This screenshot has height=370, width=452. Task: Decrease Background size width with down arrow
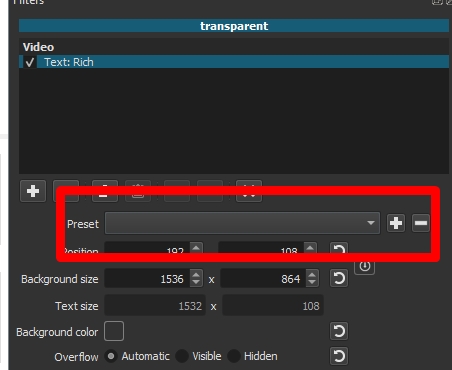196,283
